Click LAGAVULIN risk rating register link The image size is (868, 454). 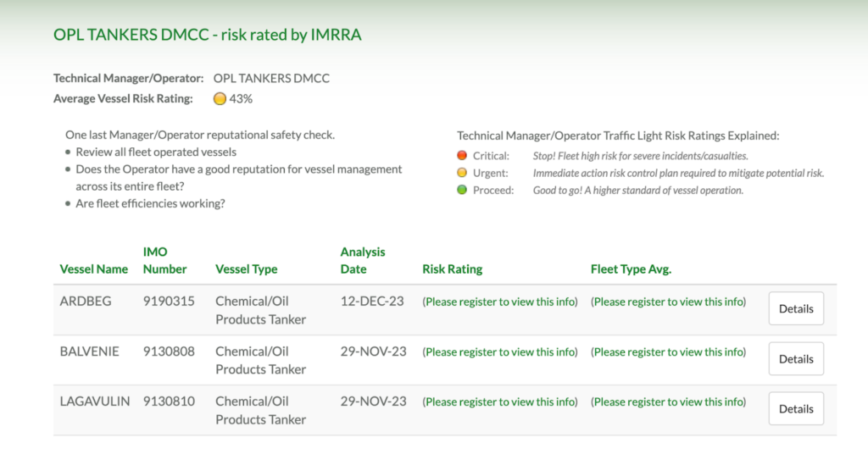500,401
